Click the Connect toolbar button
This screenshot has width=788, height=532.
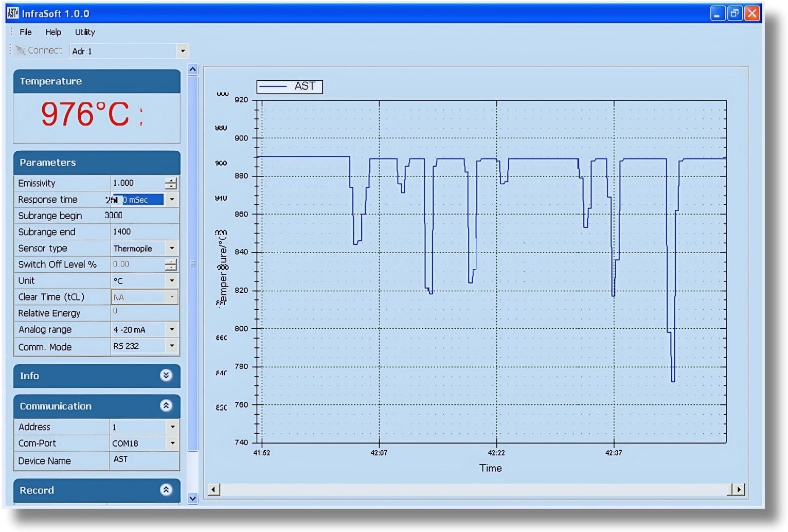(39, 50)
